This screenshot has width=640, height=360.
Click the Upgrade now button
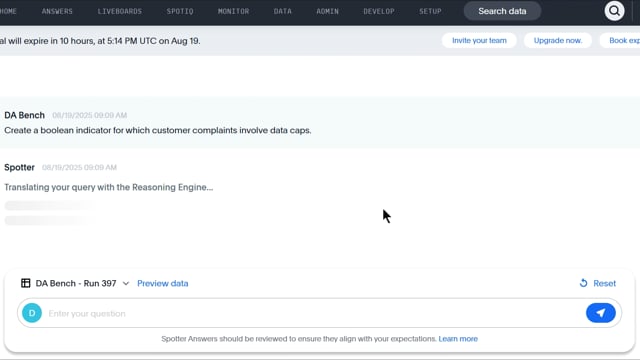click(x=558, y=40)
